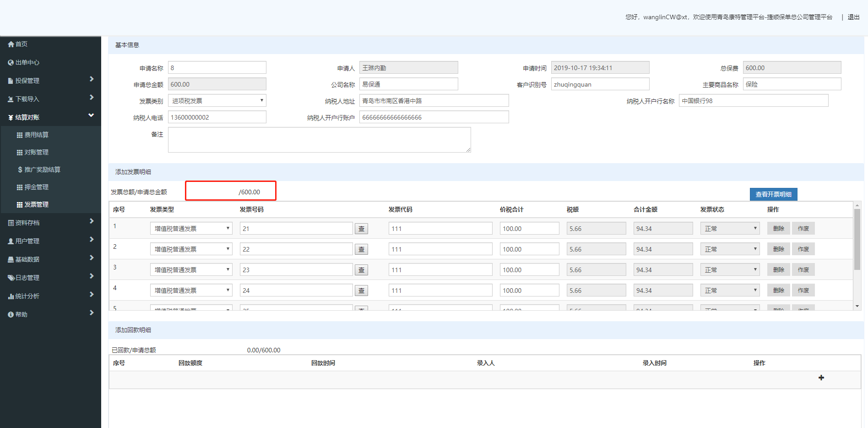The image size is (868, 428).
Task: Click 删除 for invoice row 3
Action: [778, 270]
